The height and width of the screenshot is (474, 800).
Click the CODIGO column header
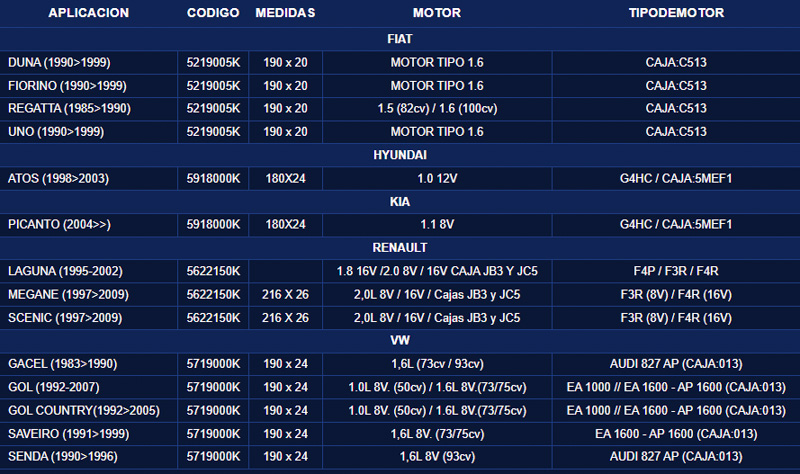point(212,13)
